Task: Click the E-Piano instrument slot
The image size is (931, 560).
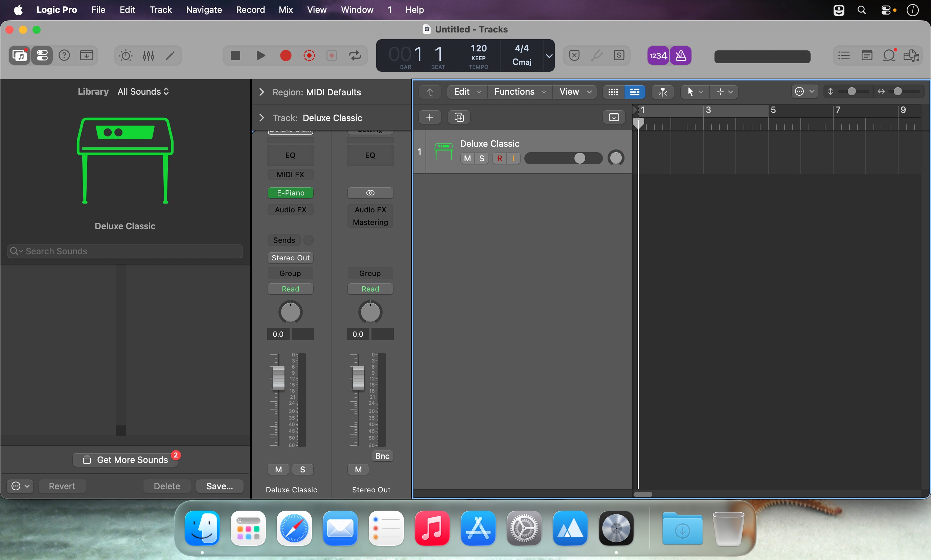Action: point(290,193)
